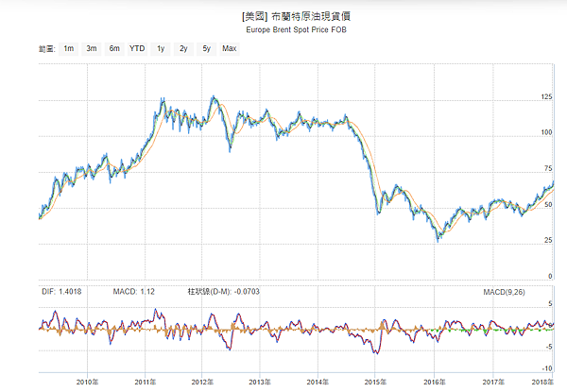Switch the chart to YTD range
The height and width of the screenshot is (392, 567).
[138, 47]
